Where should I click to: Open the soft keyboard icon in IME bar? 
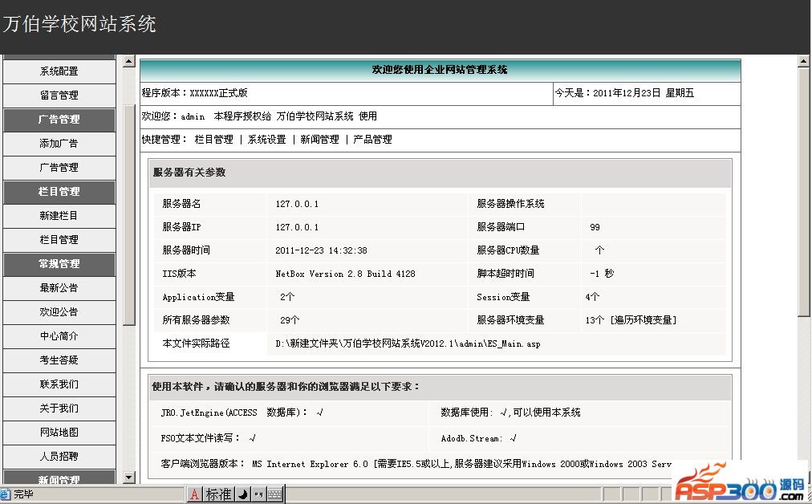pyautogui.click(x=275, y=494)
